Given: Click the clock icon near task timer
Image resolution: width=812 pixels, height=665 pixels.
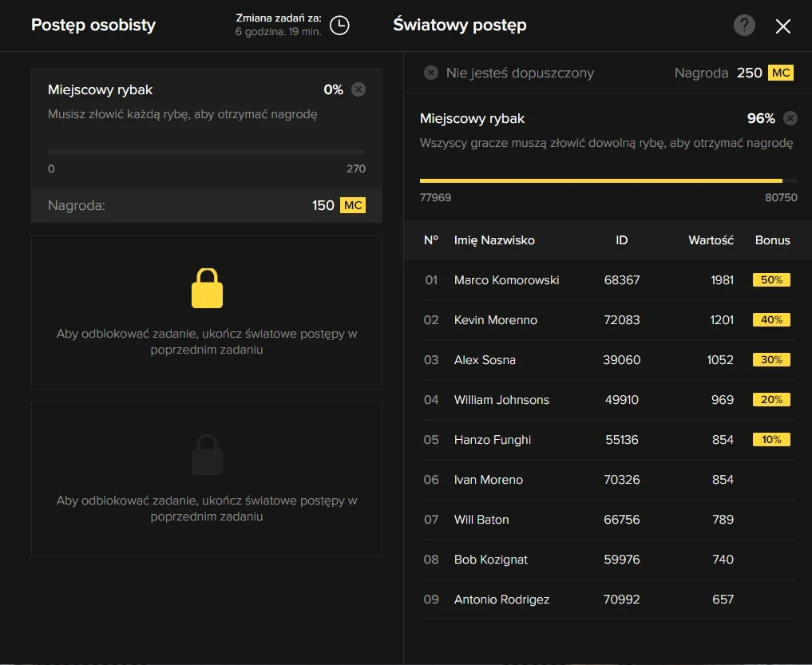Looking at the screenshot, I should pos(339,26).
